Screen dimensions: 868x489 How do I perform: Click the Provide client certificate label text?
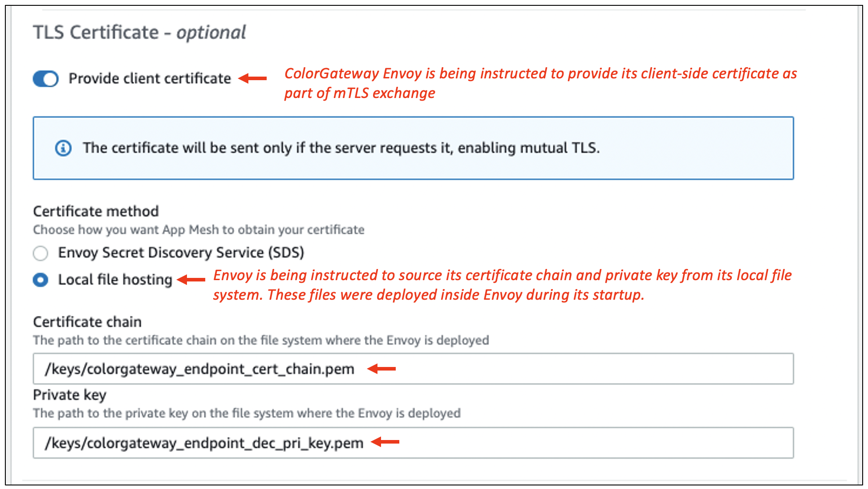(150, 79)
